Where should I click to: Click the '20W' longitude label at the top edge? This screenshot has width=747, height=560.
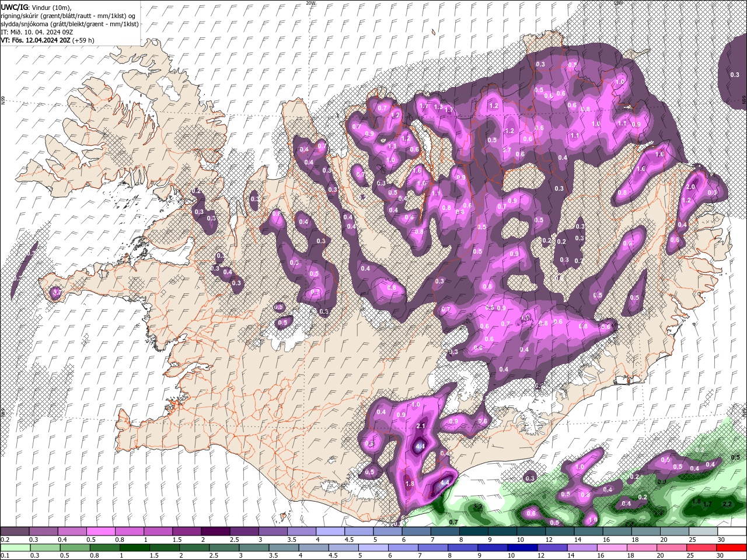pos(310,3)
